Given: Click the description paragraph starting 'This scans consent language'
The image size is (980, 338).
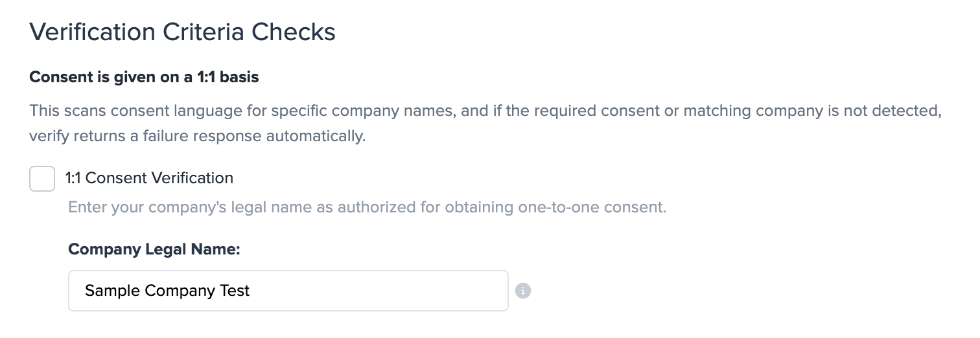Looking at the screenshot, I should pos(485,111).
